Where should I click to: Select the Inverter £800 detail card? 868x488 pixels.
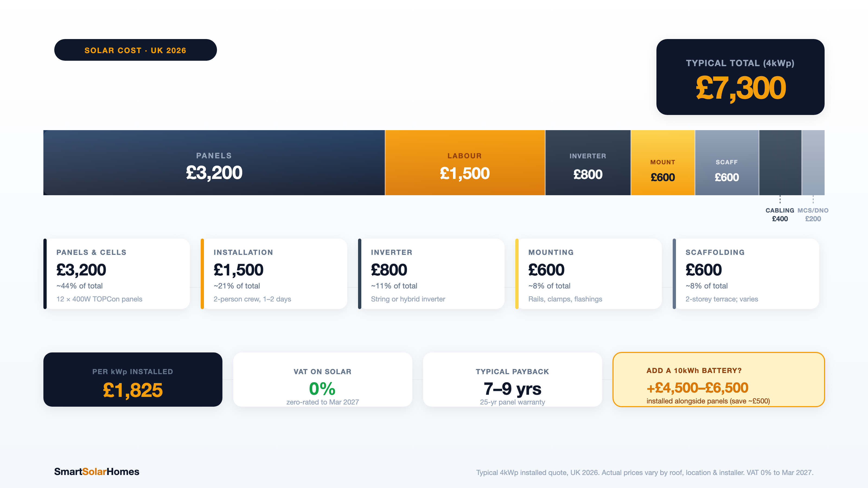tap(431, 274)
